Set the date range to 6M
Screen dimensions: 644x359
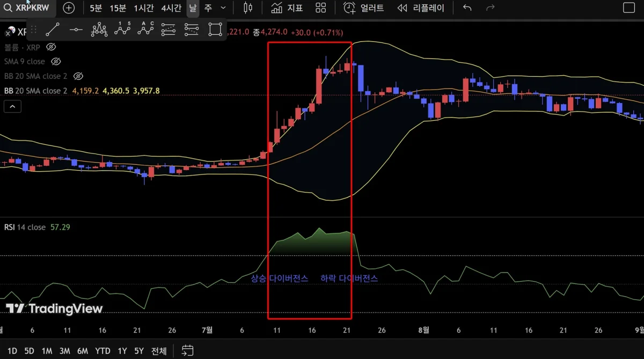(x=82, y=351)
